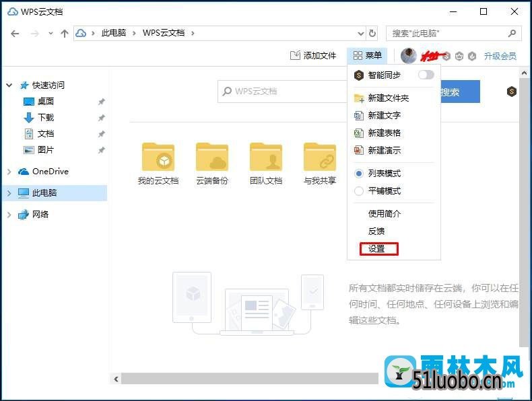
Task: Click the third gray membership badge near the username
Action: click(472, 56)
